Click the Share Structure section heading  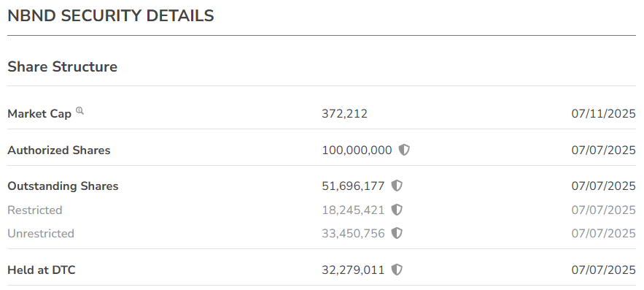pos(63,66)
